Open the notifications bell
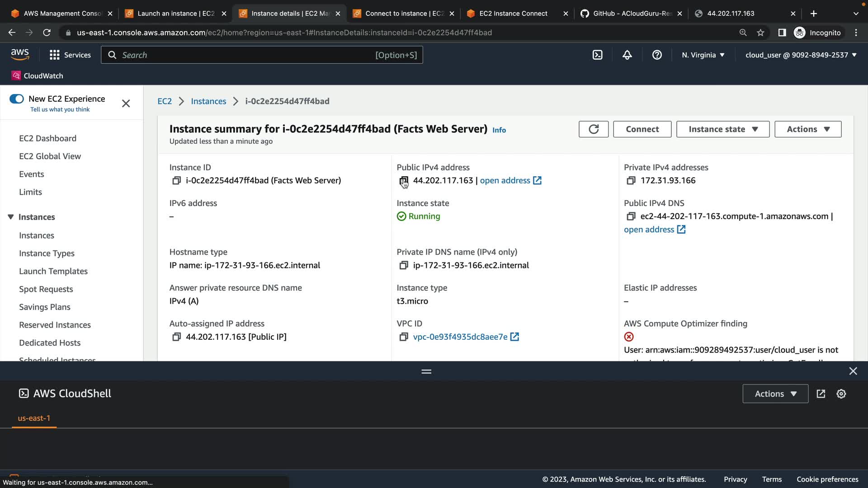 627,55
